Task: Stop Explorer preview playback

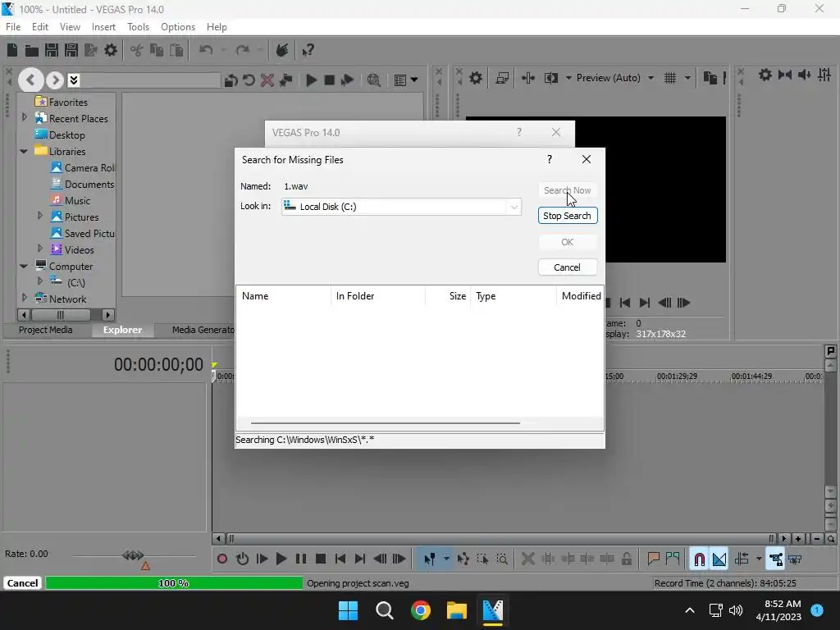Action: [330, 80]
